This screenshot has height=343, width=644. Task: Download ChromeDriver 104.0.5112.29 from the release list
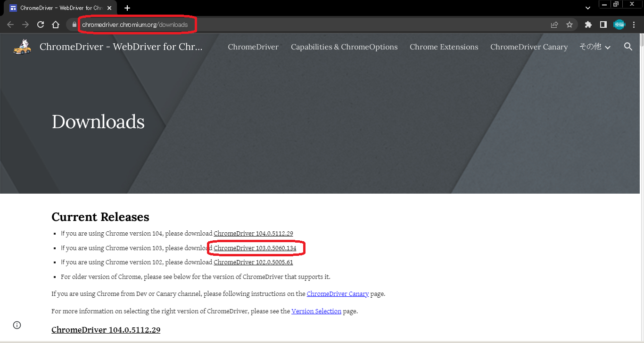254,234
